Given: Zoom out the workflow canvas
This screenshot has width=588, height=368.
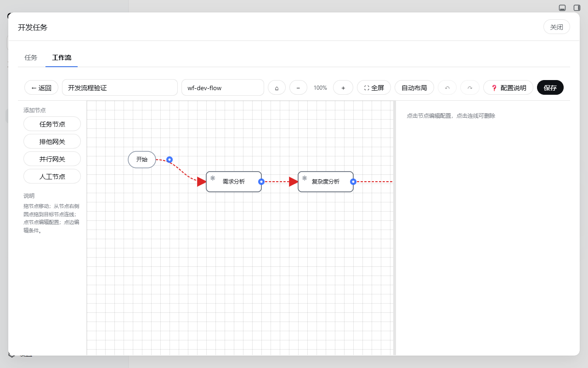Looking at the screenshot, I should [x=298, y=87].
